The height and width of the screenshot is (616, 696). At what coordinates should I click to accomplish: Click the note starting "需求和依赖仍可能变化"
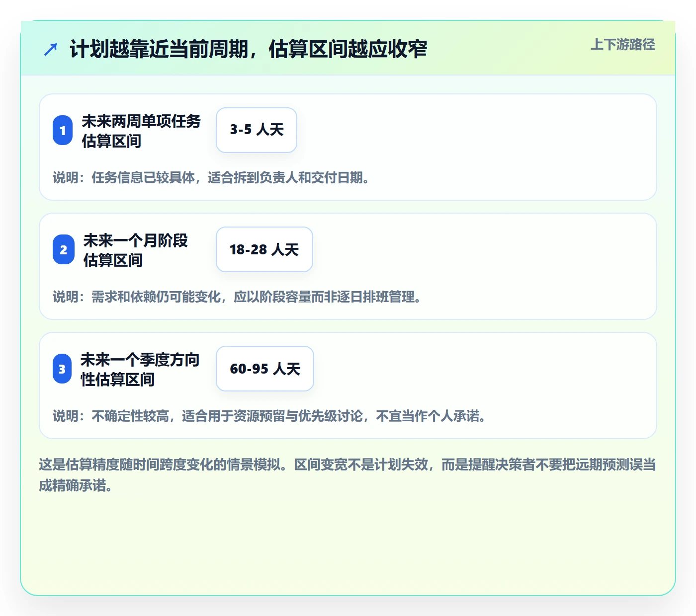(x=237, y=297)
